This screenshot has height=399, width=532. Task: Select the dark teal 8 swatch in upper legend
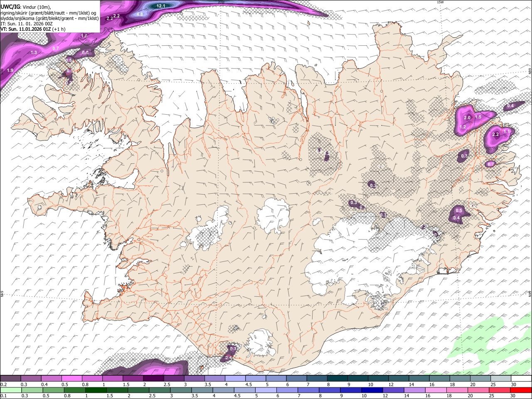coord(337,378)
